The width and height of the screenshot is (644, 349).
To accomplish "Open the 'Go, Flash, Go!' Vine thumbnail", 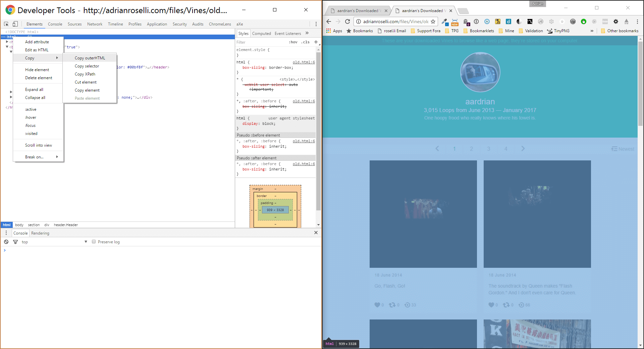I will click(x=423, y=214).
